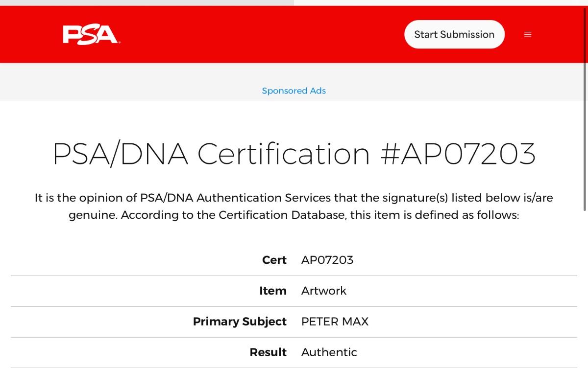Click the Primary Subject value PETER MAX
Image resolution: width=588 pixels, height=368 pixels.
pos(335,322)
